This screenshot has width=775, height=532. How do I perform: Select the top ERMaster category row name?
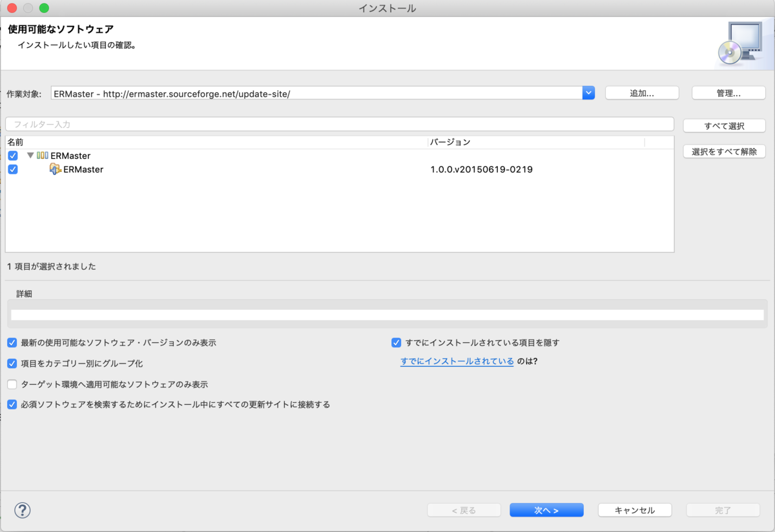70,156
